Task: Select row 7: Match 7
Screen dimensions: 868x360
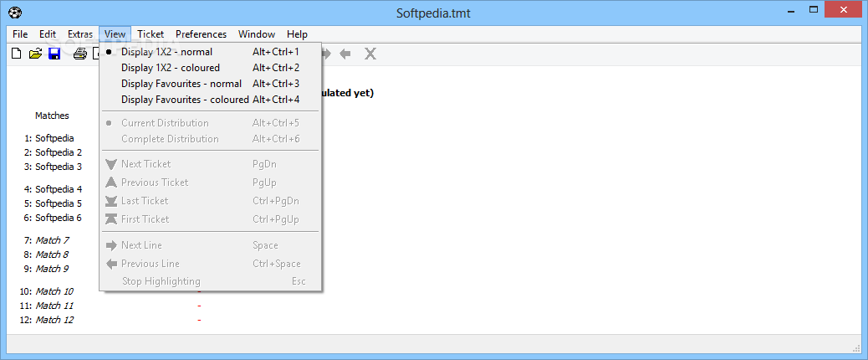Action: click(x=47, y=240)
